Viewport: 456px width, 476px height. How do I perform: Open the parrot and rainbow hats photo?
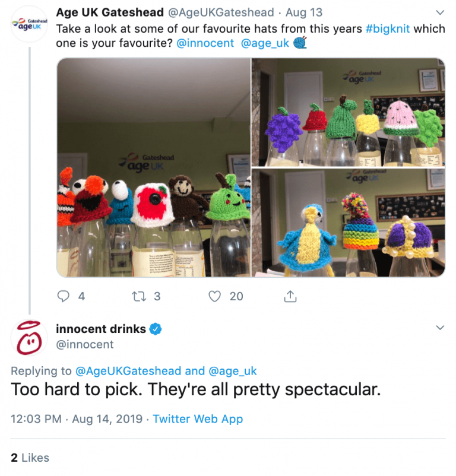point(348,223)
